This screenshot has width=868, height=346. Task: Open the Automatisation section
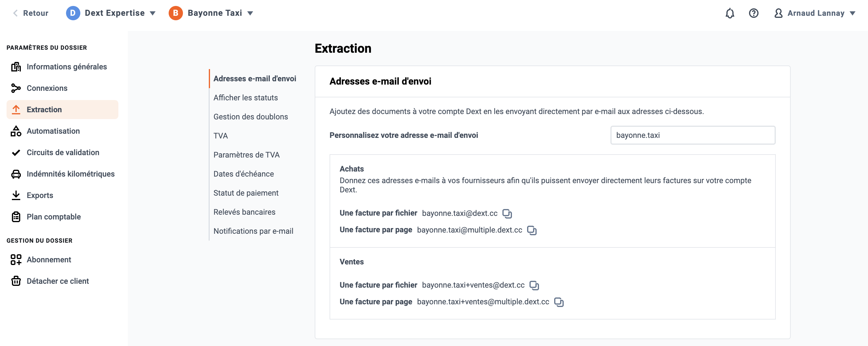[53, 131]
